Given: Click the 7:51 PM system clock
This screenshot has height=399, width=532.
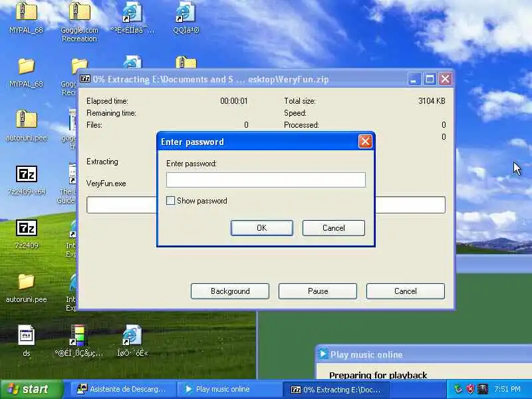Looking at the screenshot, I should (x=507, y=389).
